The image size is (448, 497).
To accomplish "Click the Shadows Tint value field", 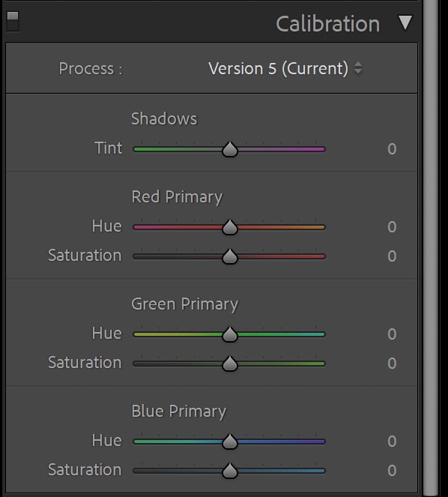I will click(392, 149).
